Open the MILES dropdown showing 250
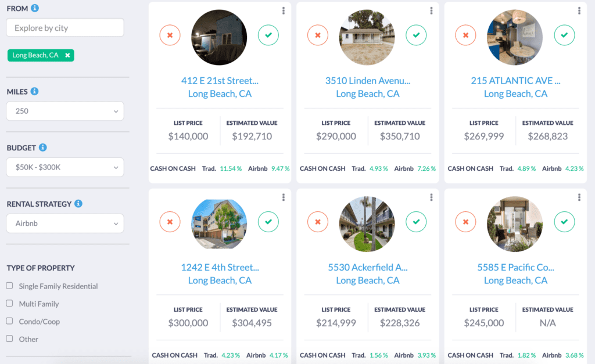The image size is (595, 364). [64, 111]
